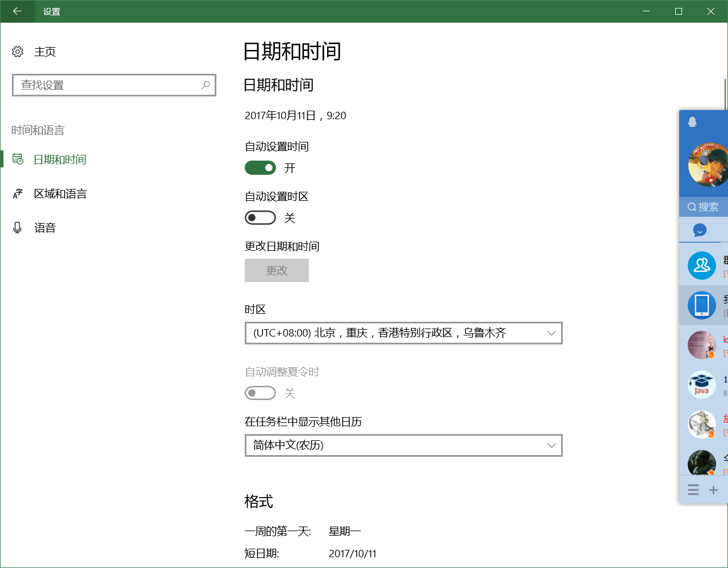Minimize the Settings window
Viewport: 728px width, 568px height.
coord(646,11)
